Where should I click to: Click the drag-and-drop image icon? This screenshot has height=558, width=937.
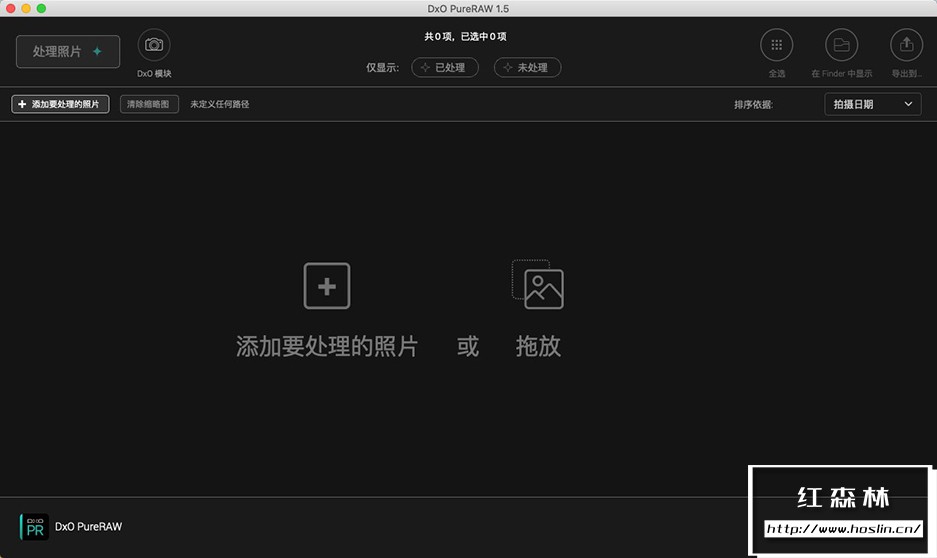click(538, 284)
